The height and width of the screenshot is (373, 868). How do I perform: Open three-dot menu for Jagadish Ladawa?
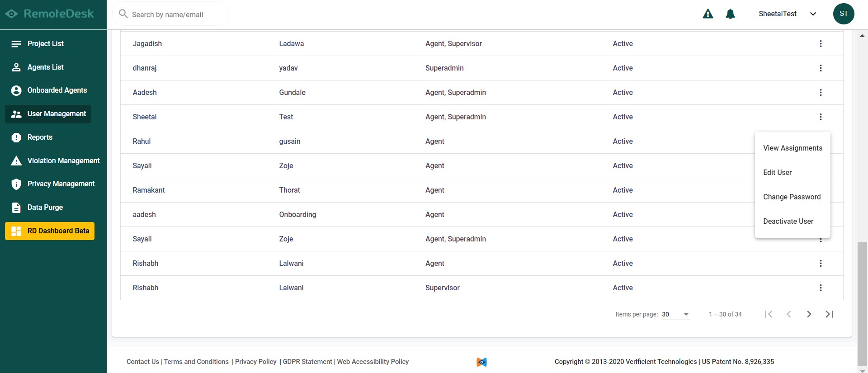click(x=821, y=44)
